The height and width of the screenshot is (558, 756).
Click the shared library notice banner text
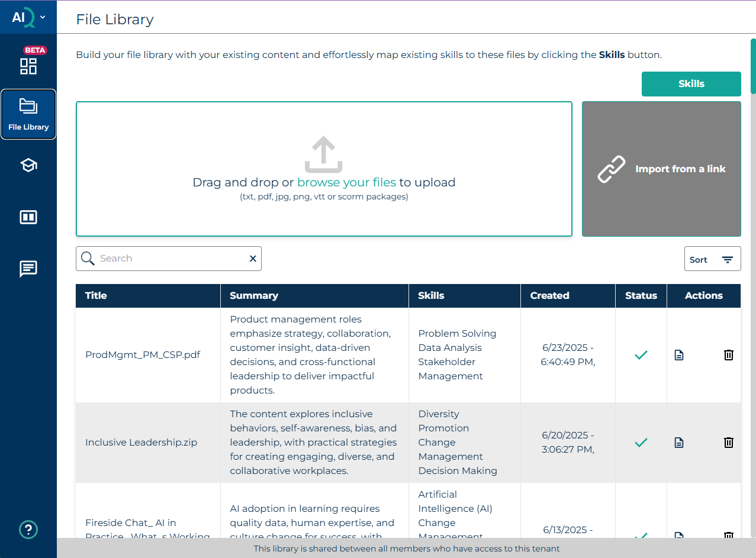(407, 549)
